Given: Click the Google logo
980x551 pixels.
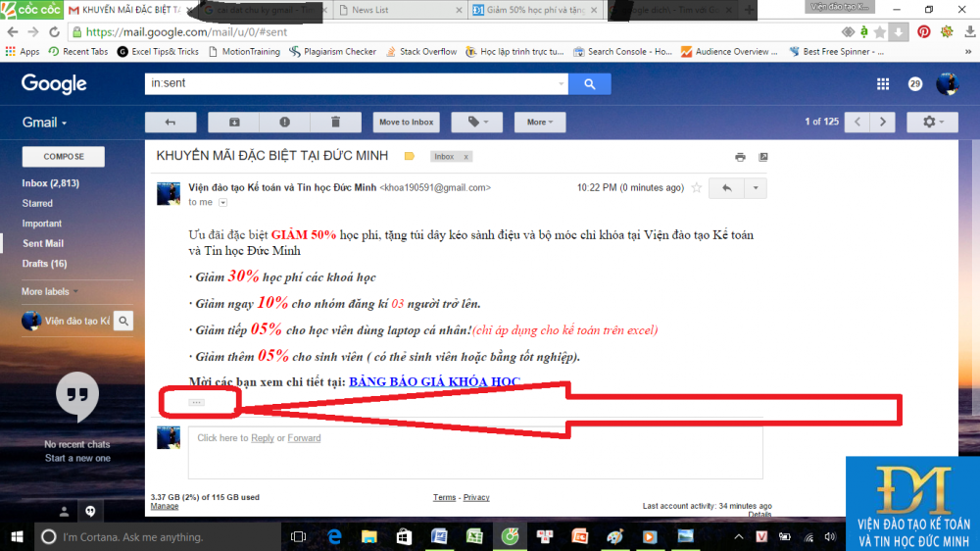Looking at the screenshot, I should coord(54,83).
